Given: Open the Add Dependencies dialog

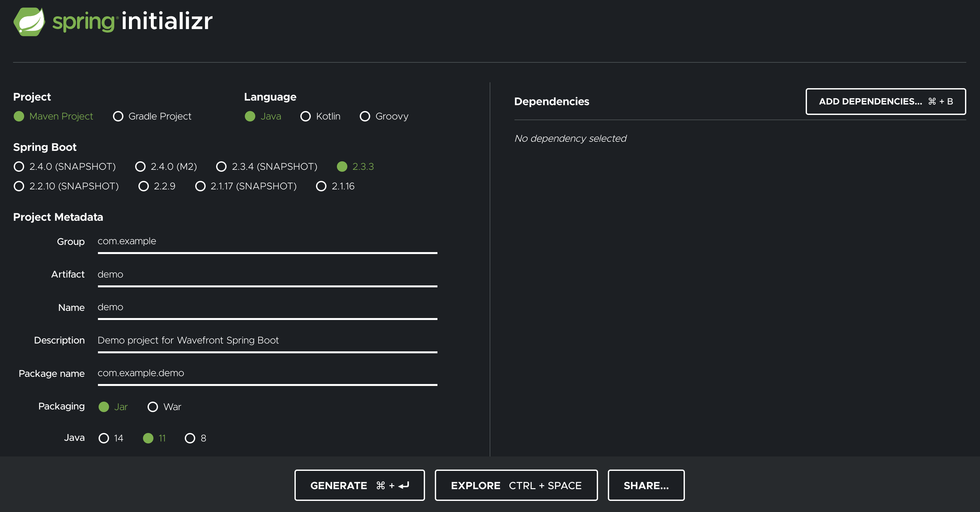Looking at the screenshot, I should click(886, 102).
